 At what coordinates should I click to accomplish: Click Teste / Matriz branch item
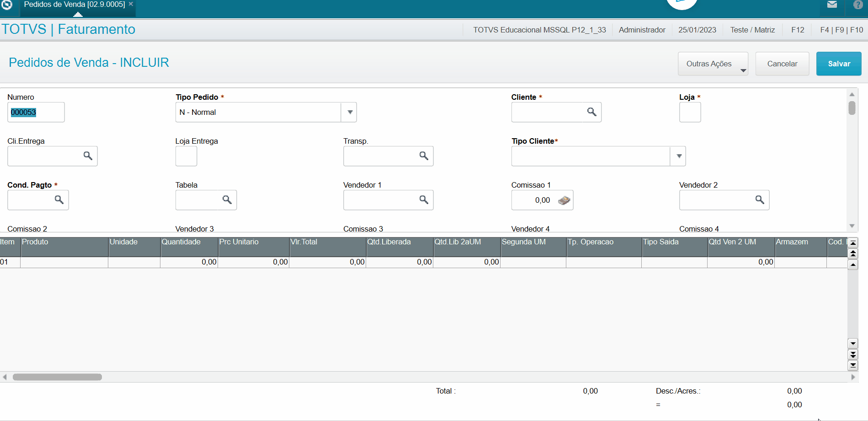click(x=752, y=30)
